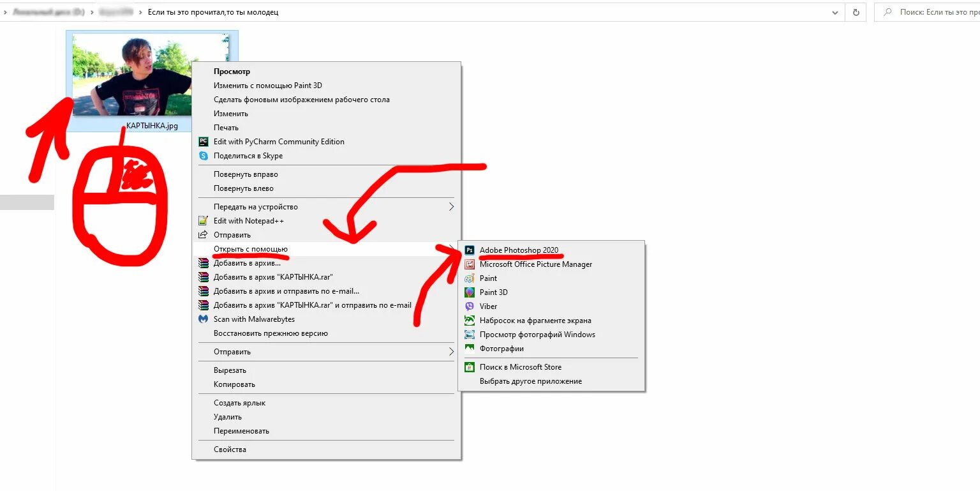
Task: Click the PyCharm icon in context menu
Action: coord(204,142)
